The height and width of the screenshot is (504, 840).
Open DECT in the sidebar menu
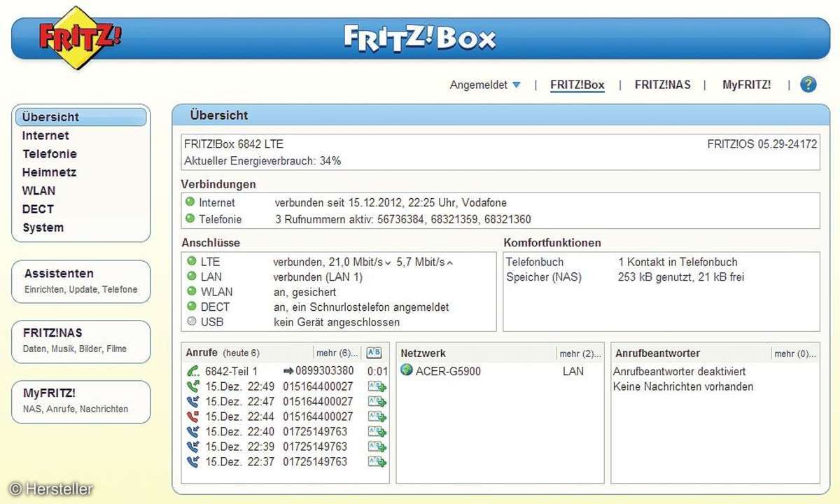pyautogui.click(x=38, y=209)
